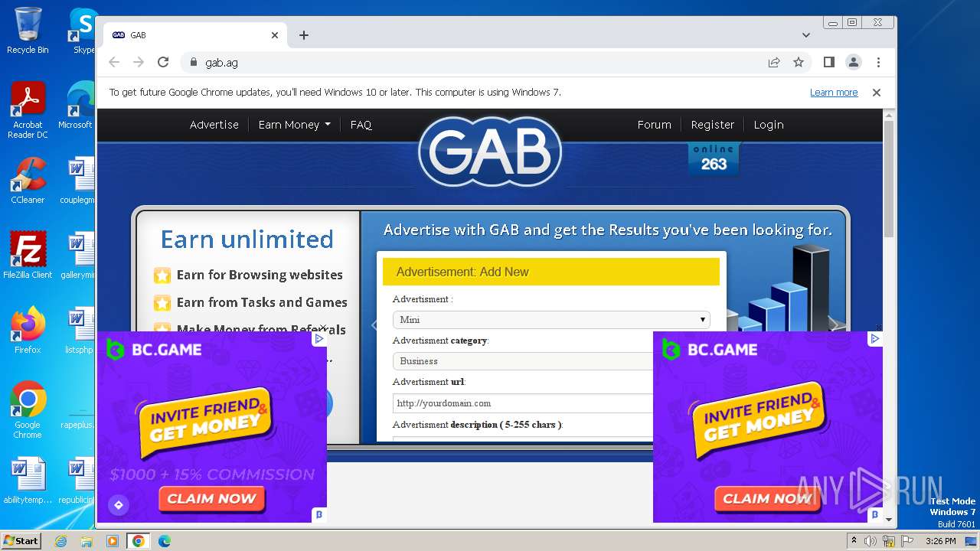Click the Learn more link
The height and width of the screenshot is (551, 980).
pyautogui.click(x=834, y=93)
